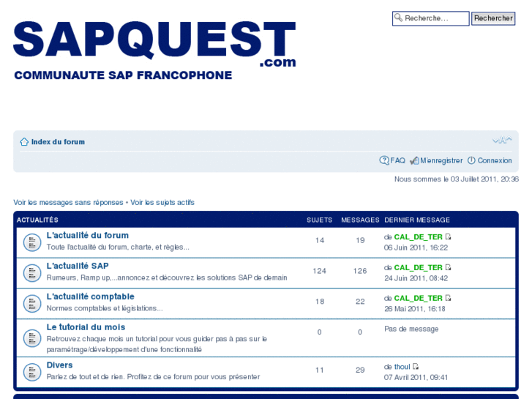Click forum icon for L'actualité SAP
The image size is (532, 399).
point(32,273)
